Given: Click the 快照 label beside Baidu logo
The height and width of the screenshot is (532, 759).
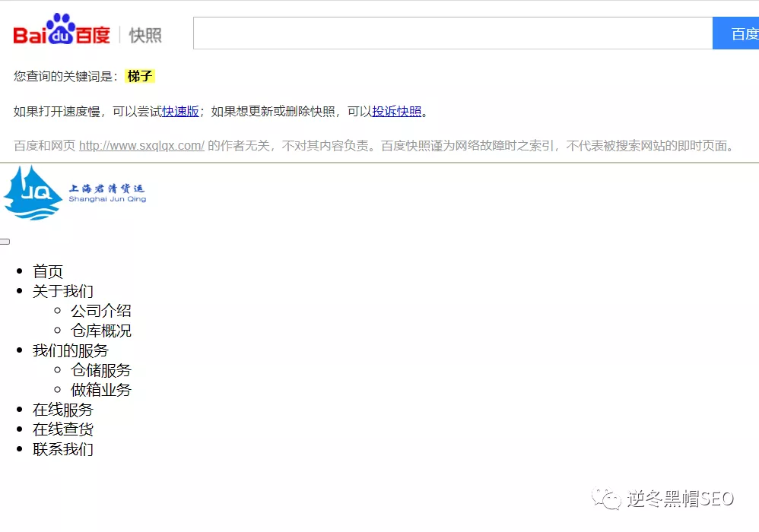Looking at the screenshot, I should pyautogui.click(x=145, y=35).
